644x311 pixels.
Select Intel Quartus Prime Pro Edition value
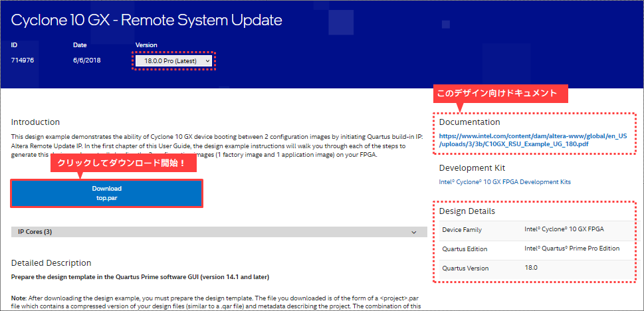[572, 249]
